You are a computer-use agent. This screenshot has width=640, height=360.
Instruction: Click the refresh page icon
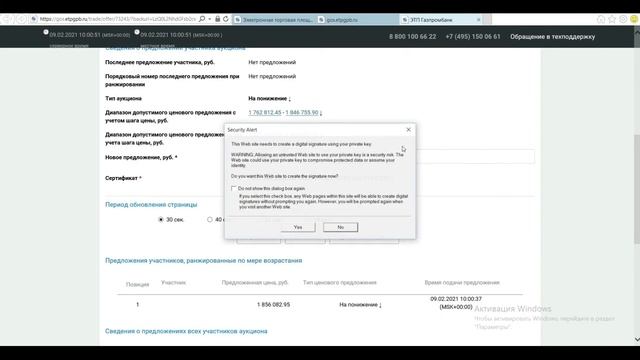click(226, 19)
